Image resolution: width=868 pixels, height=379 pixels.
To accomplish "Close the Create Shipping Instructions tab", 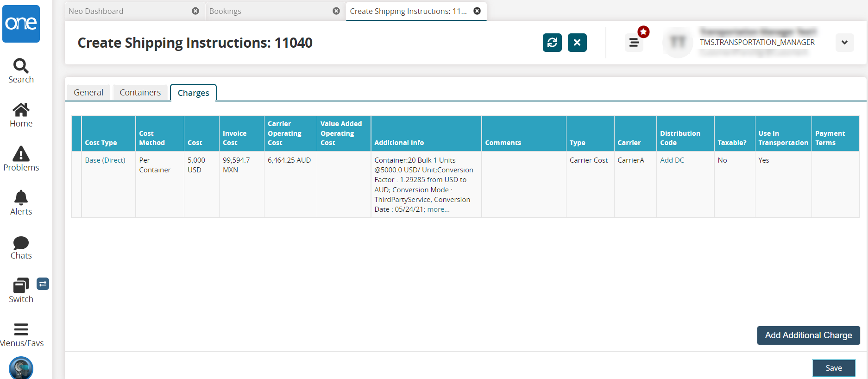I will coord(477,11).
